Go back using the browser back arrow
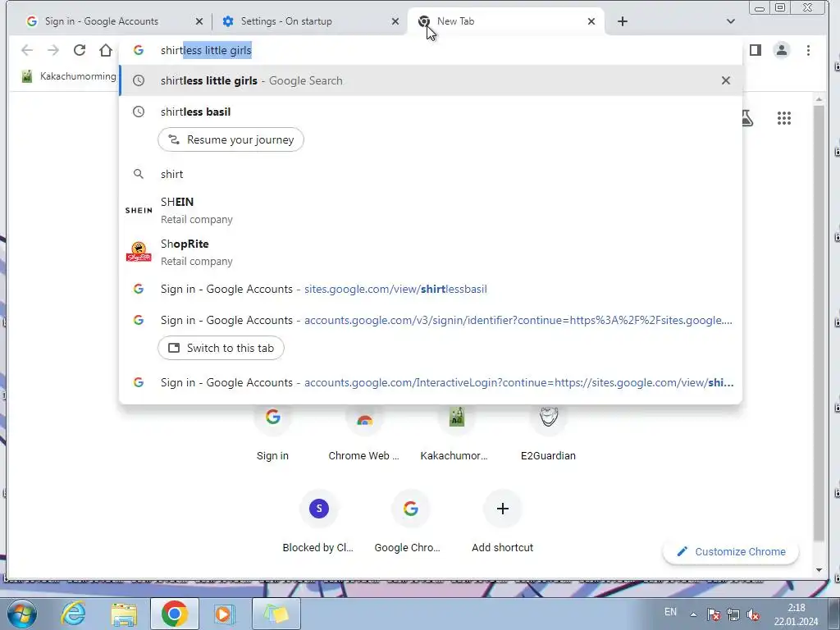 point(27,50)
